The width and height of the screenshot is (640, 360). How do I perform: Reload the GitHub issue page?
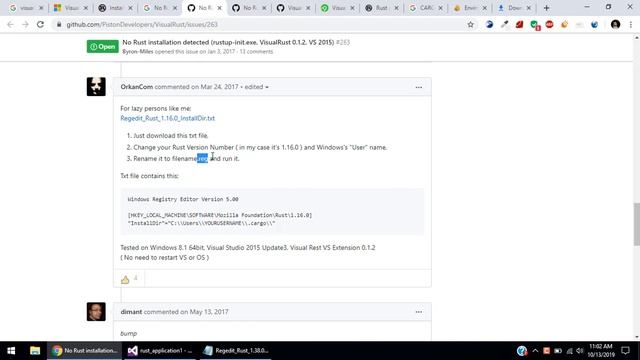(40, 24)
